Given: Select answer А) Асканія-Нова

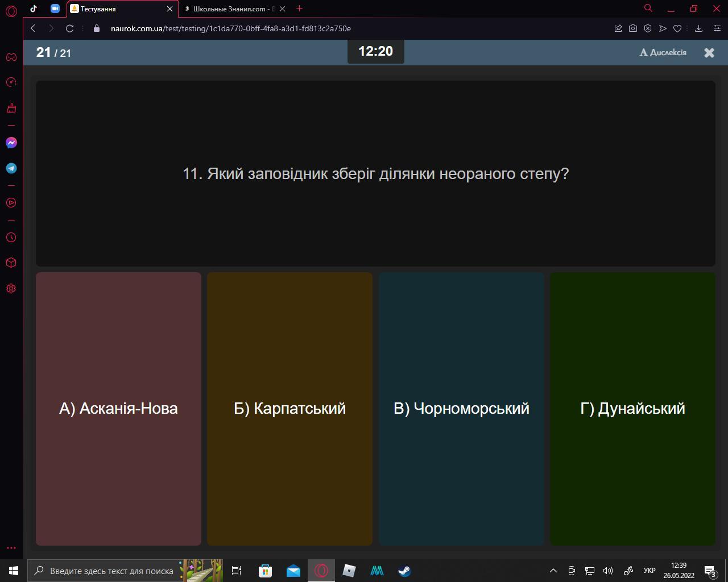Looking at the screenshot, I should click(118, 408).
